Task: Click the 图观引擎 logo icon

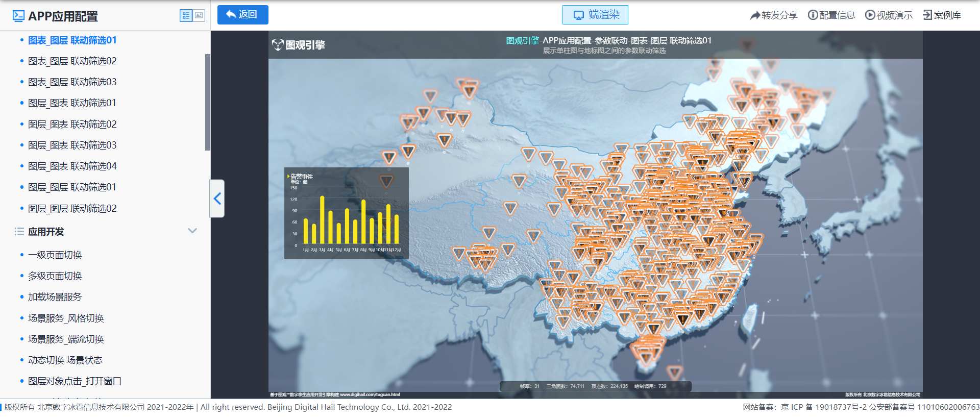Action: [x=277, y=45]
